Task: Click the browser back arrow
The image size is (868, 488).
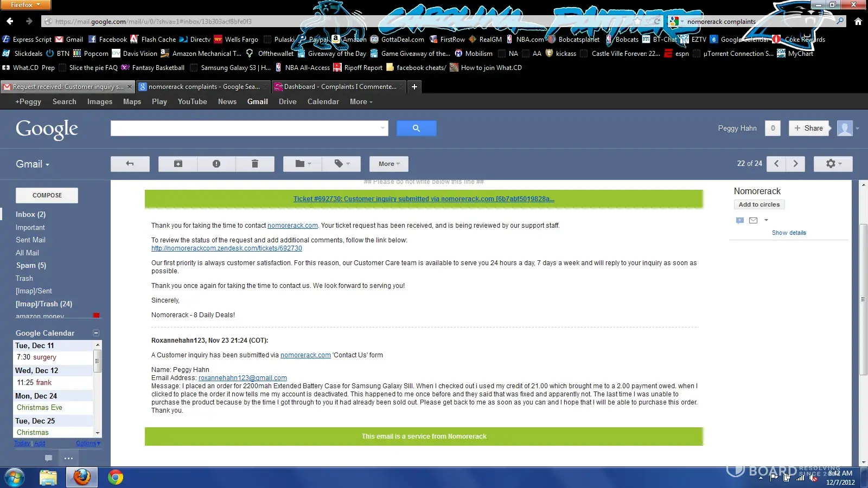Action: (x=10, y=21)
